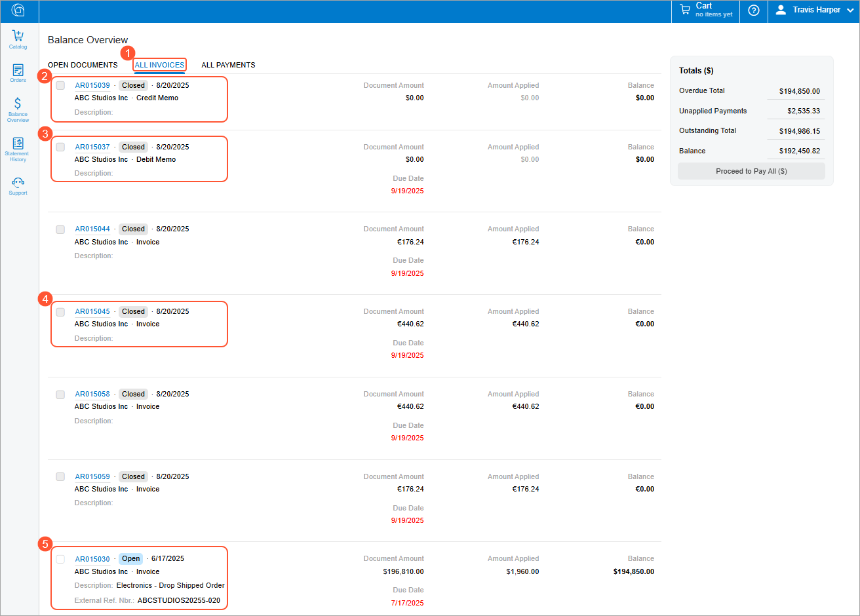This screenshot has height=616, width=860.
Task: Click the Debit Memo document type label
Action: [x=156, y=159]
